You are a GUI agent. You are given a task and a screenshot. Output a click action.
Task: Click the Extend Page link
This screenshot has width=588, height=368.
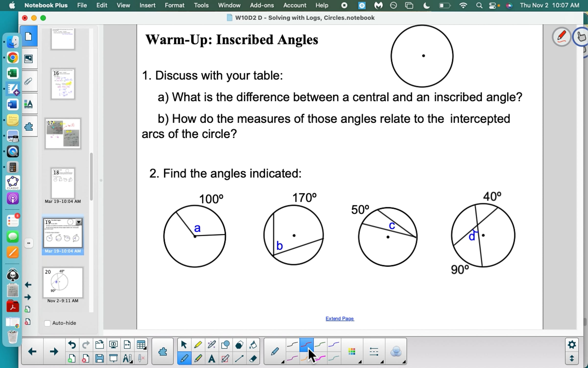point(340,318)
